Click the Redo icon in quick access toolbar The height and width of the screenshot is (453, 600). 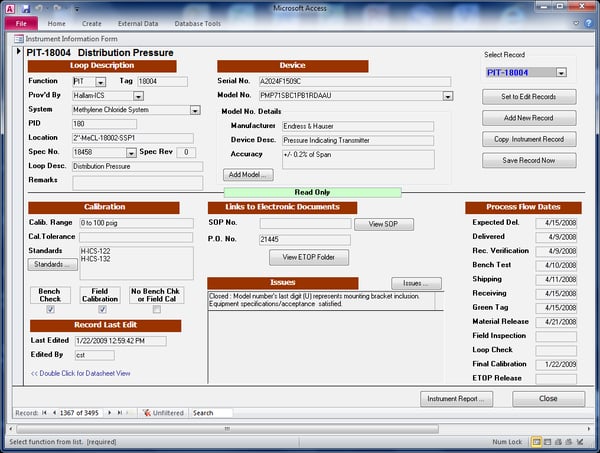tap(57, 8)
